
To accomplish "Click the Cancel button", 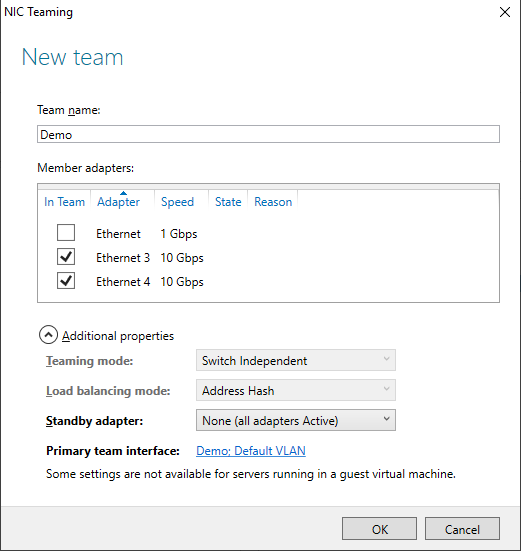I will (462, 529).
